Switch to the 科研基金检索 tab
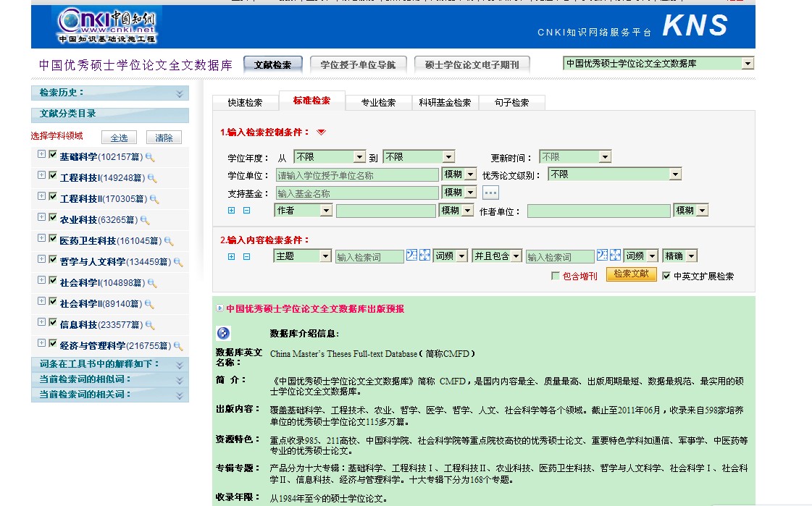Screen dimensions: 812x506 [x=445, y=103]
